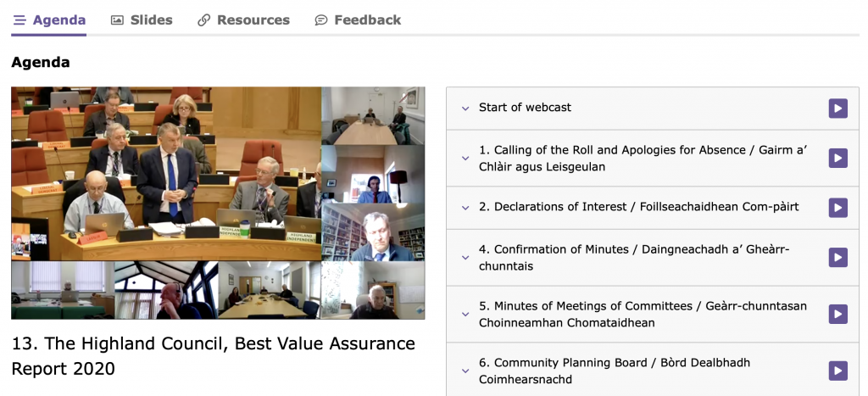Viewport: 868px width, 396px height.
Task: Open the Feedback tab
Action: [x=358, y=20]
